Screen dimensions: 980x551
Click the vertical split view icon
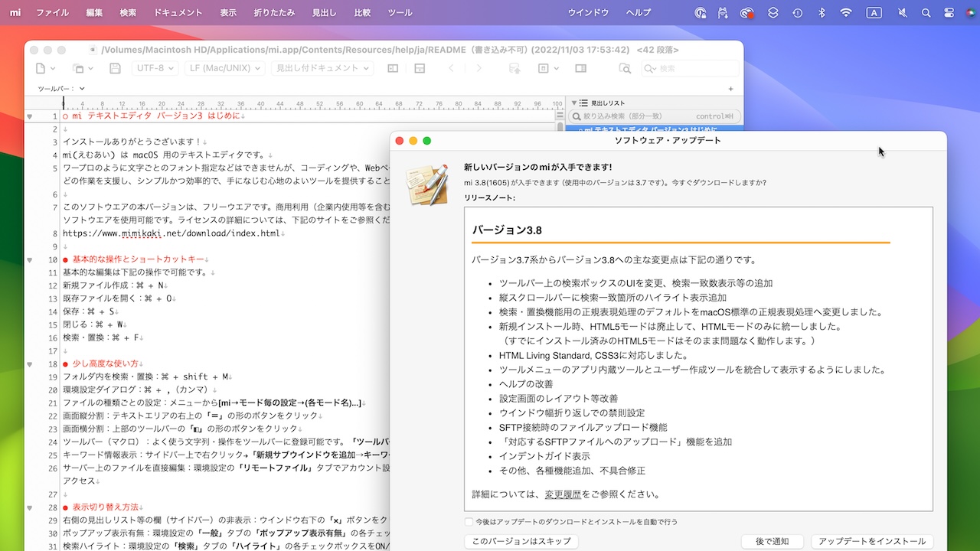[419, 68]
